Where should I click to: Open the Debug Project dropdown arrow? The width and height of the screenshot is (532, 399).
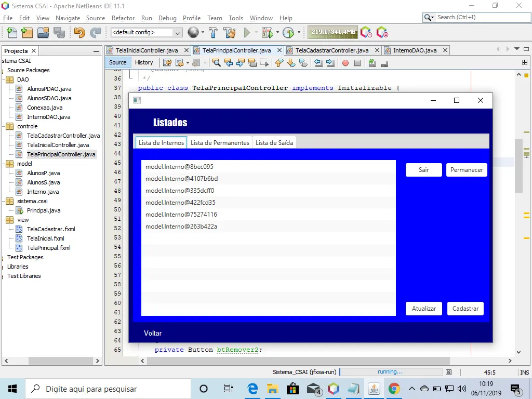[277, 33]
